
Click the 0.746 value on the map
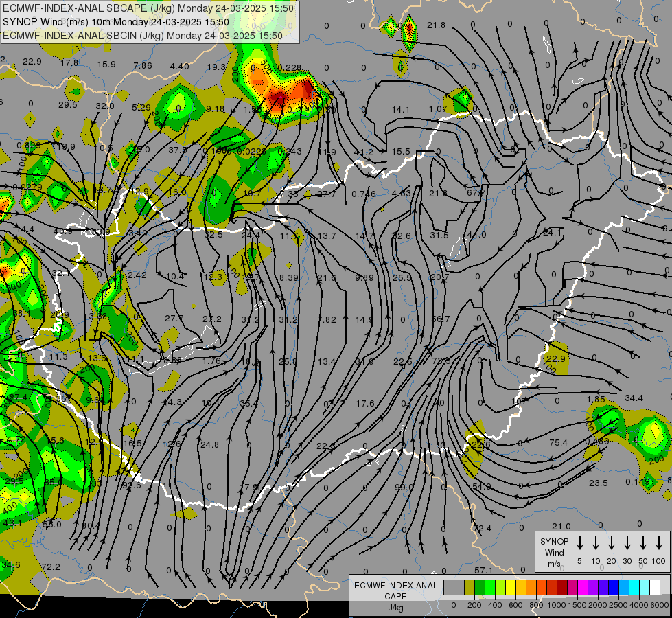pos(363,194)
